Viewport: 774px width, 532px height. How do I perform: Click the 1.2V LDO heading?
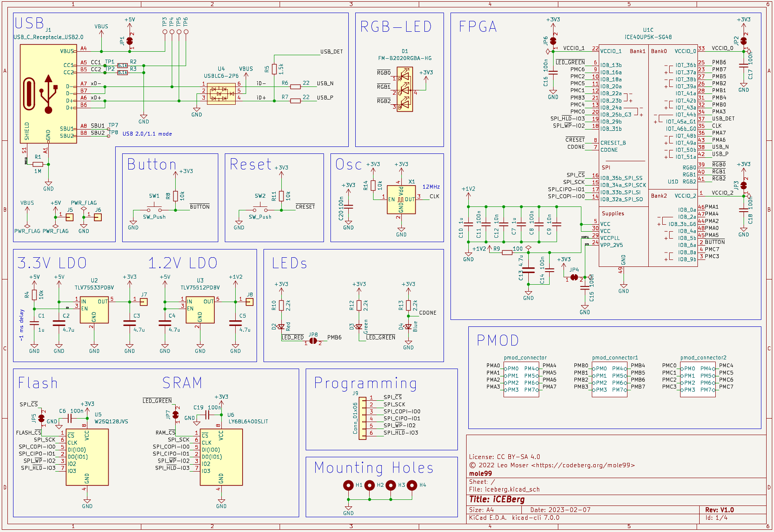(x=183, y=263)
